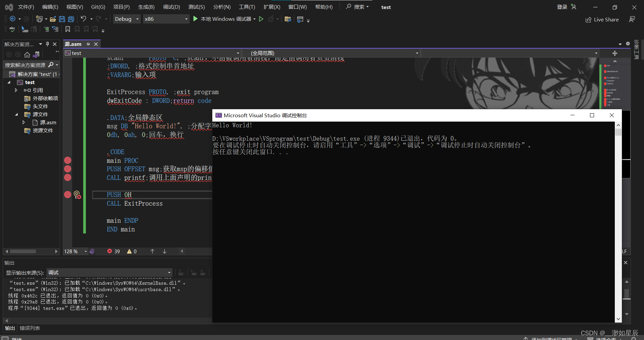
Task: Sync Solution Explorer with active document
Action: [37, 54]
